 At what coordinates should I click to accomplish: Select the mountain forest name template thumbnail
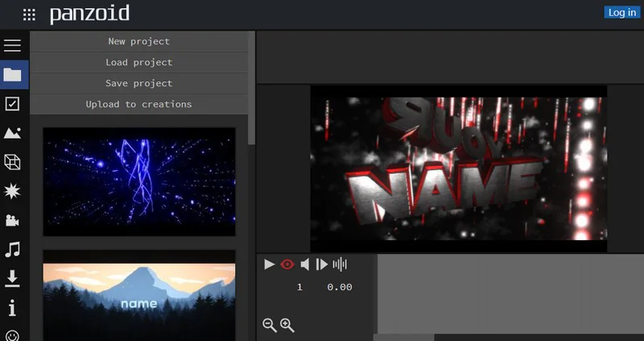(x=139, y=295)
